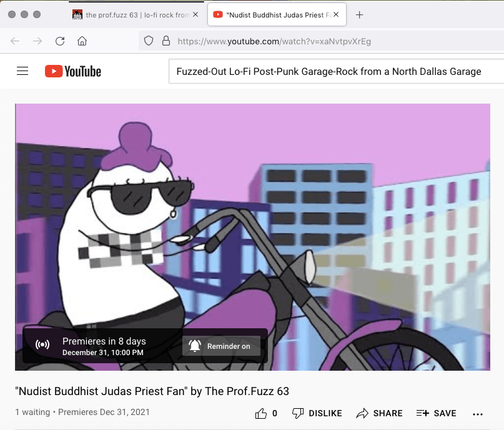
Task: Go to the browser home page
Action: 82,41
